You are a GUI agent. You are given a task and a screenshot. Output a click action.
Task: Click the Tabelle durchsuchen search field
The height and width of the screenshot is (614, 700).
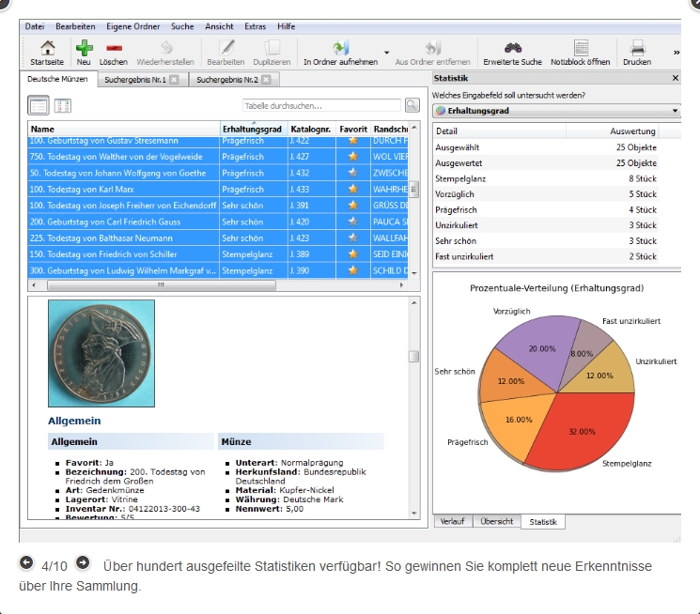coord(321,106)
